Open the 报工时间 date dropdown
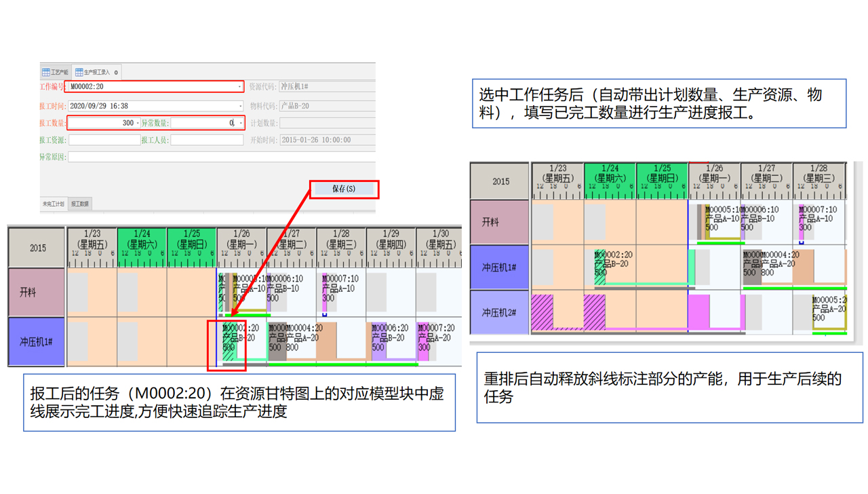 pos(239,107)
